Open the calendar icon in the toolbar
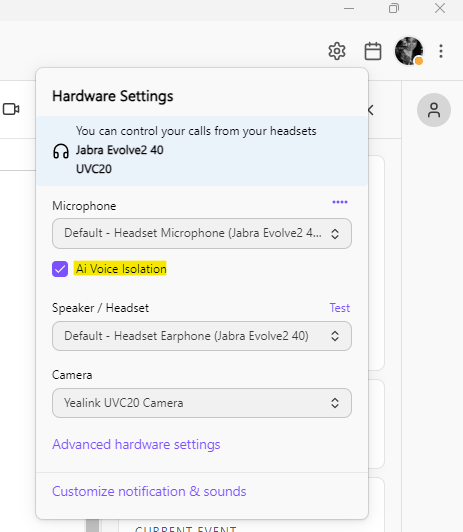 pyautogui.click(x=373, y=51)
